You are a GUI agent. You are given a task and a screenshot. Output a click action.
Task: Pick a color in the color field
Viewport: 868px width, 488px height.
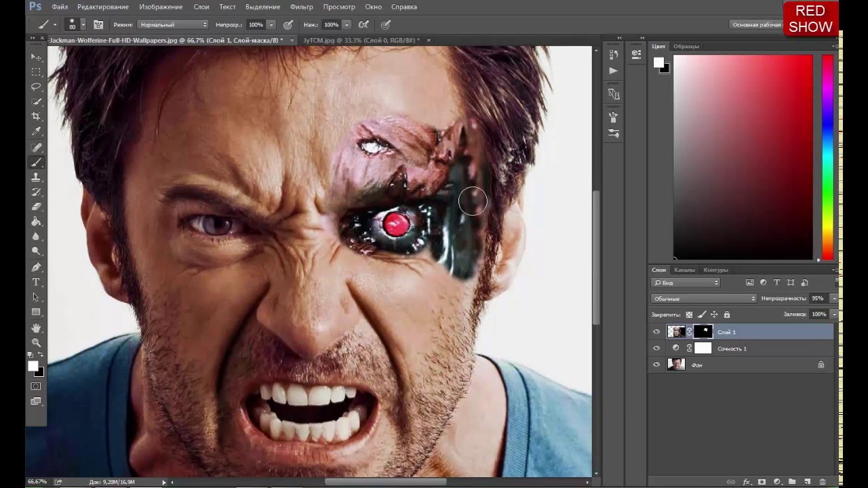coord(743,157)
